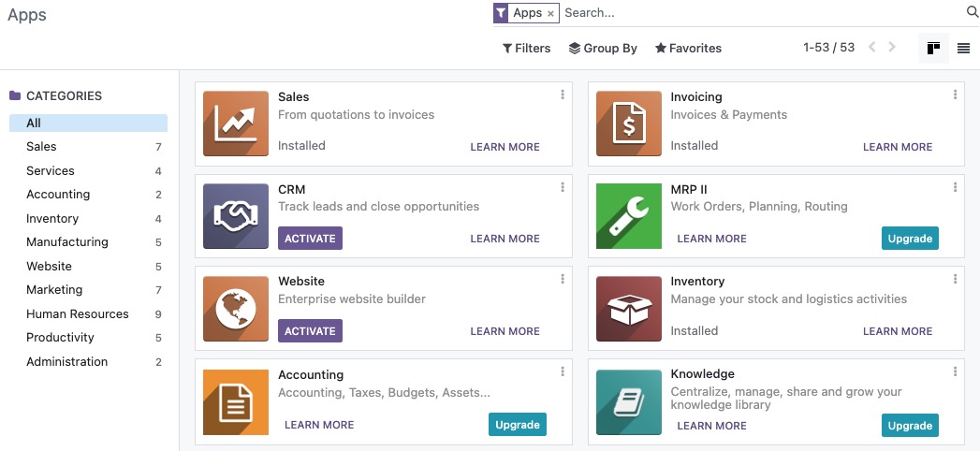Open the Group By dropdown
Screen dimensions: 980x451
603,48
